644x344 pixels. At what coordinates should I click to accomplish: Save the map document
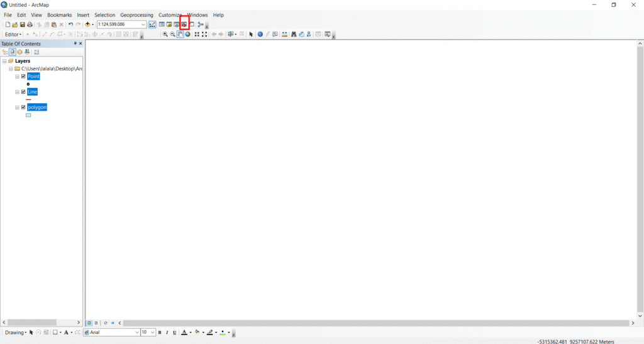(22, 25)
